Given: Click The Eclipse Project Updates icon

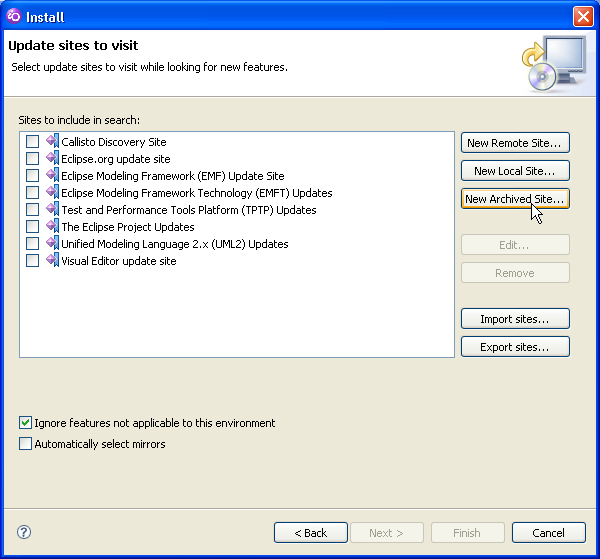Looking at the screenshot, I should point(53,226).
